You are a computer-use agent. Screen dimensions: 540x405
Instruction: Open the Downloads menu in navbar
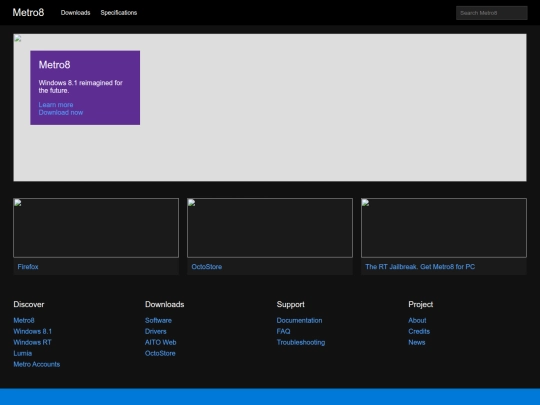pyautogui.click(x=75, y=13)
